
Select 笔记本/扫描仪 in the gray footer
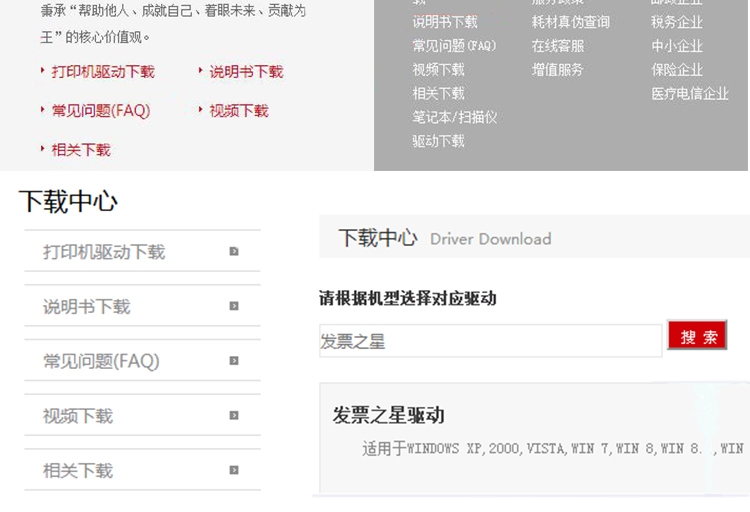coord(454,117)
